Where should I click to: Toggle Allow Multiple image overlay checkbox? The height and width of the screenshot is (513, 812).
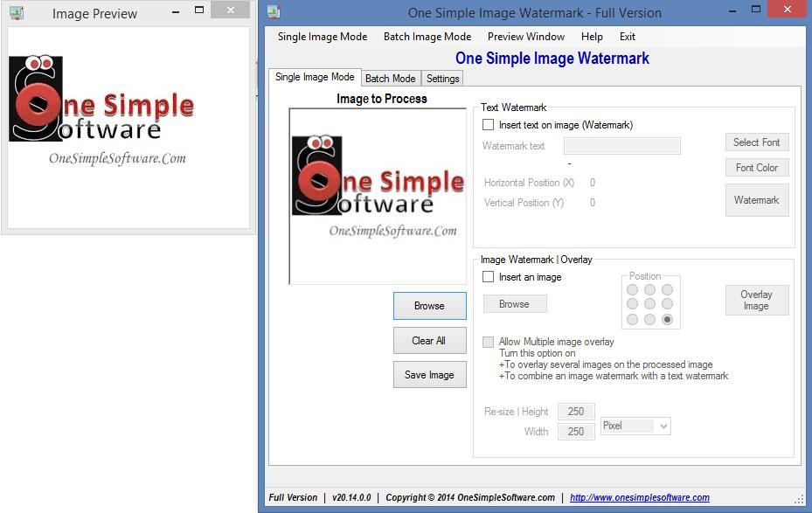tap(489, 342)
